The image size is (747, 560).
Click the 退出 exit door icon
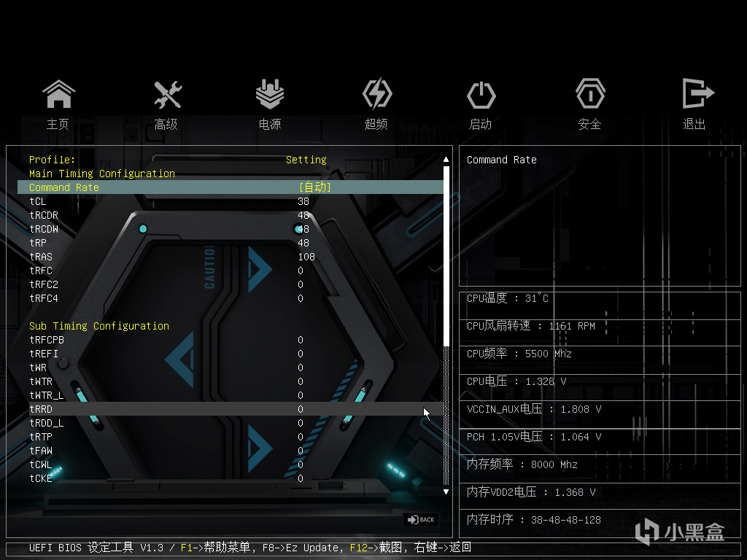coord(698,93)
